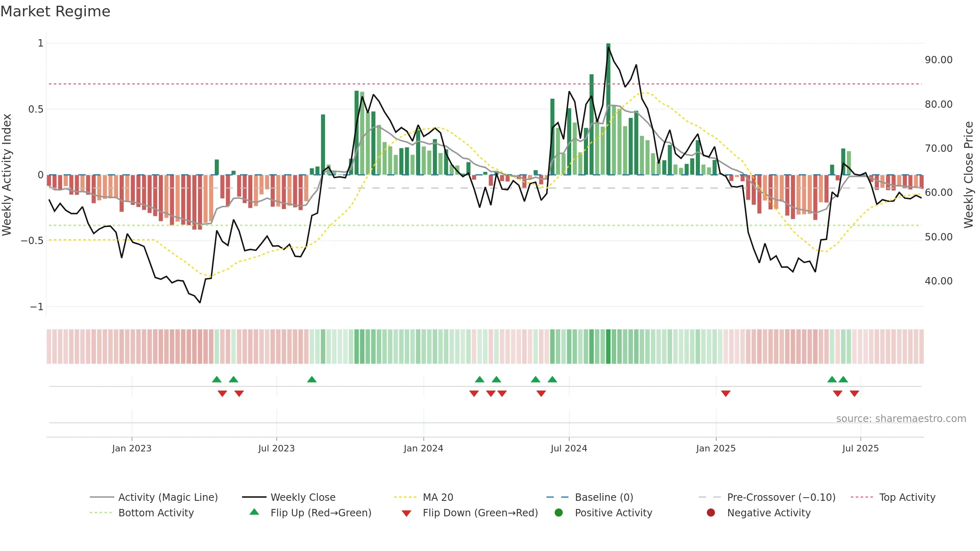980x551 pixels.
Task: Click the Positive Activity green circle icon
Action: (559, 513)
